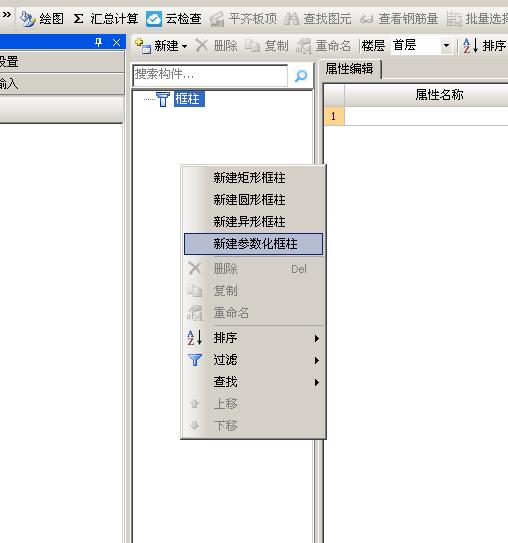Click the toolbar 删除 delete button
The height and width of the screenshot is (543, 508).
pos(216,46)
